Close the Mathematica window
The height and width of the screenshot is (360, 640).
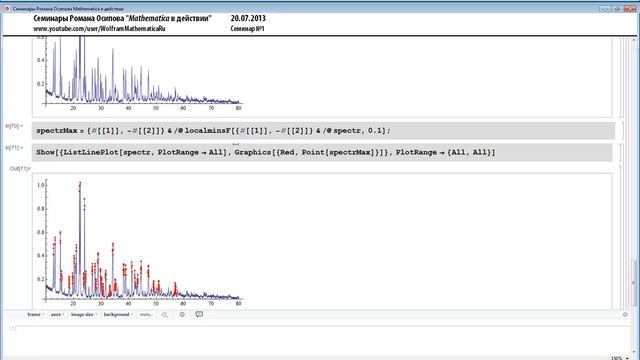[630, 8]
